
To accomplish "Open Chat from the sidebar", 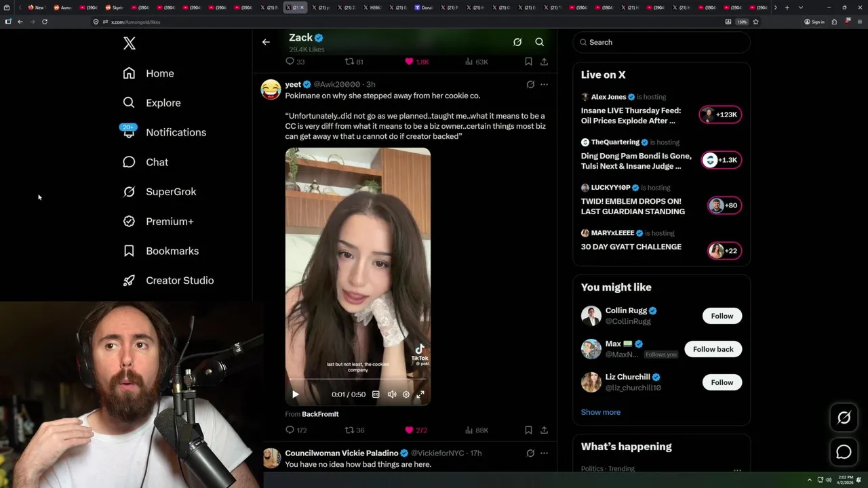I will tap(145, 162).
